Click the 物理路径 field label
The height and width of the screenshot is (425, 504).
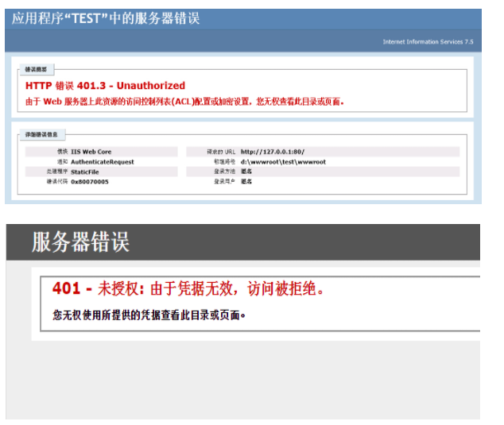226,161
